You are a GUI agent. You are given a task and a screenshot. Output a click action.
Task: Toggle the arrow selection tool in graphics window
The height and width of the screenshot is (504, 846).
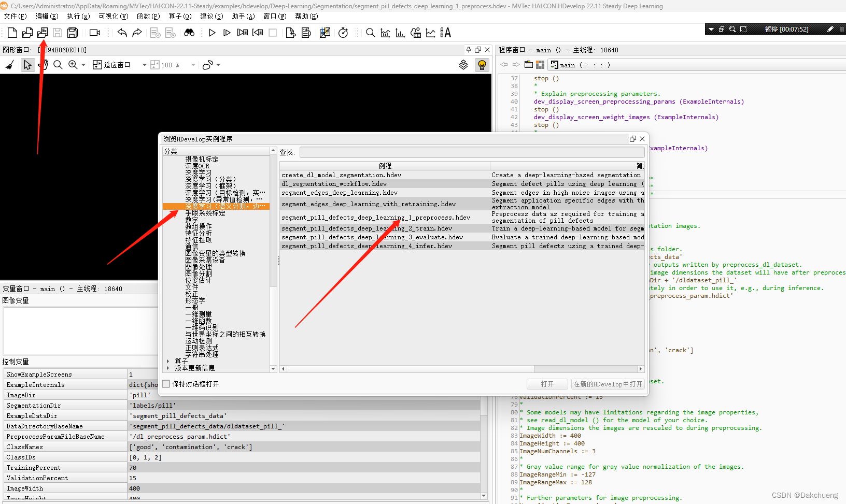click(27, 65)
